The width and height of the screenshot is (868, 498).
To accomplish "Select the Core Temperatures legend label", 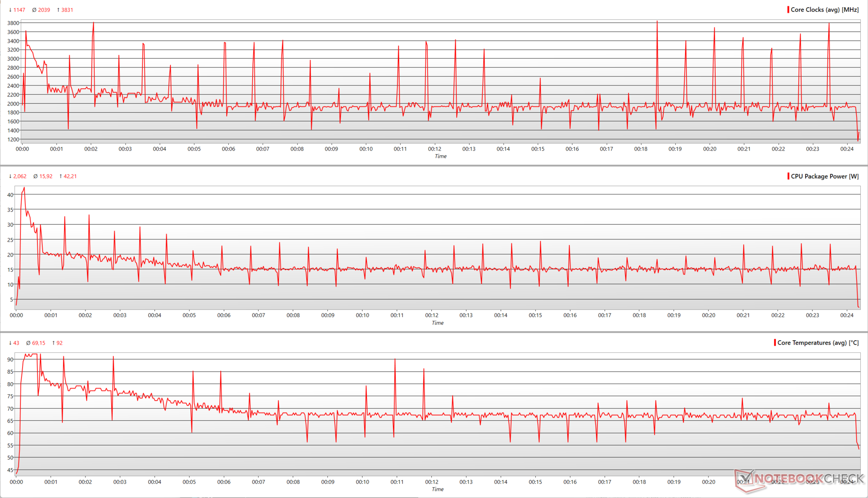I will (x=817, y=343).
